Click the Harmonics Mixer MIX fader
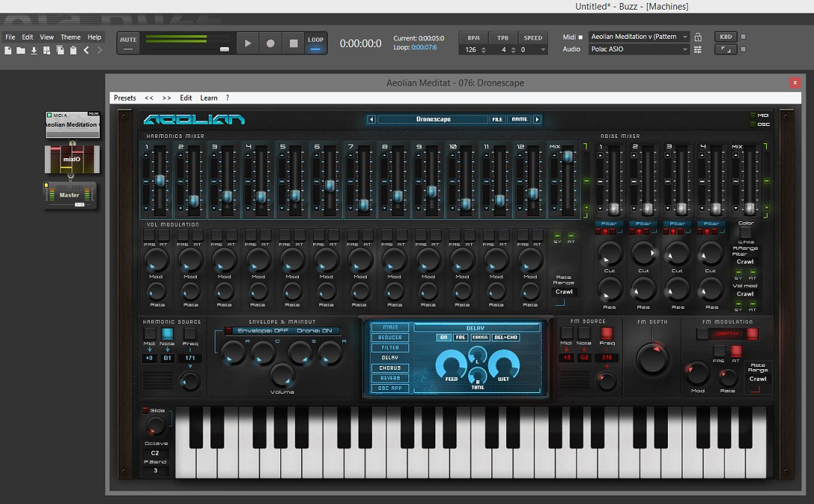 tap(568, 156)
